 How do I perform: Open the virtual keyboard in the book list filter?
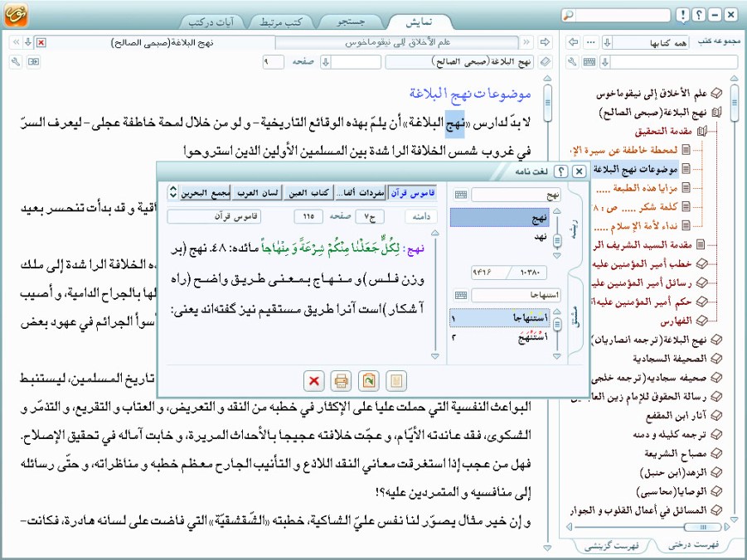point(589,62)
